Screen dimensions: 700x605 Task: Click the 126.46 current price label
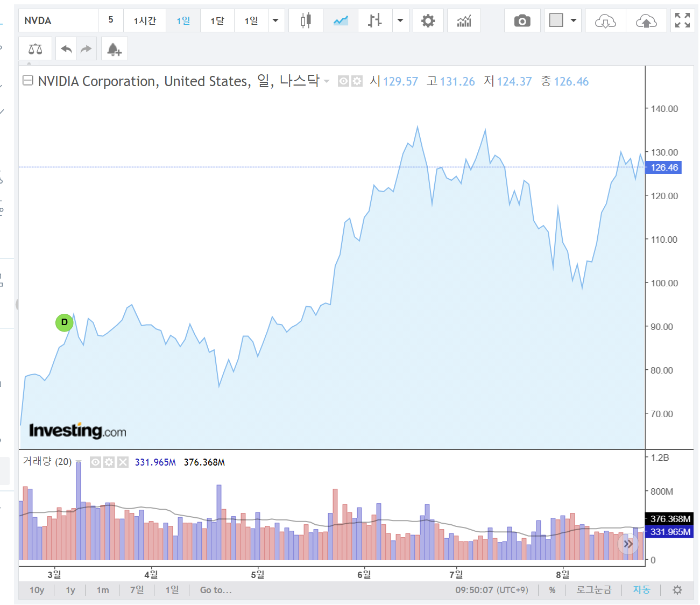(x=664, y=167)
